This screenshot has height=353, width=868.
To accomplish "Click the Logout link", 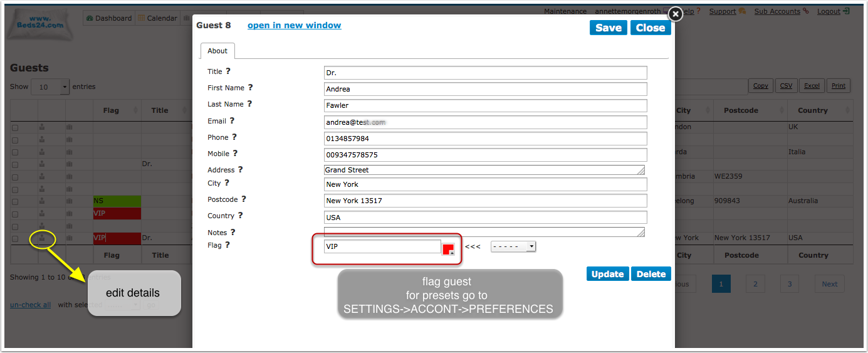I will click(829, 11).
